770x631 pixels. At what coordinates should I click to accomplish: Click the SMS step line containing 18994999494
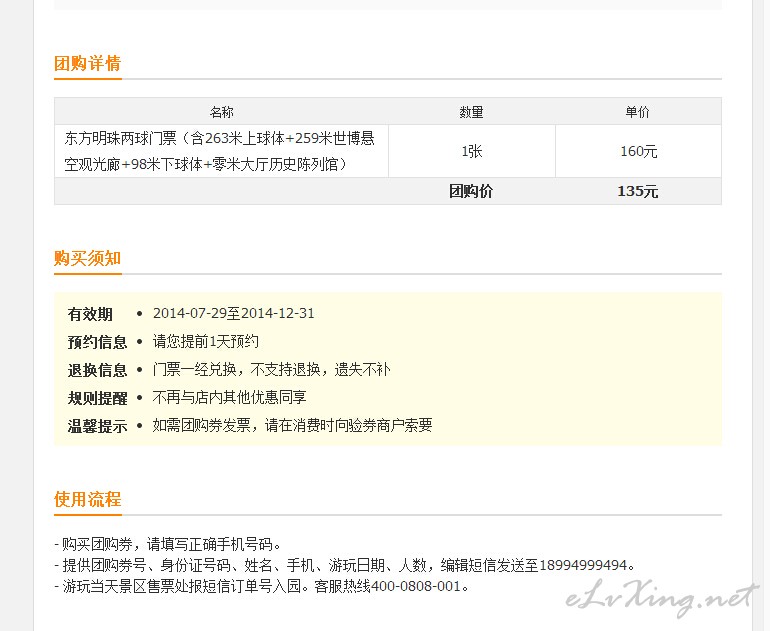[345, 565]
